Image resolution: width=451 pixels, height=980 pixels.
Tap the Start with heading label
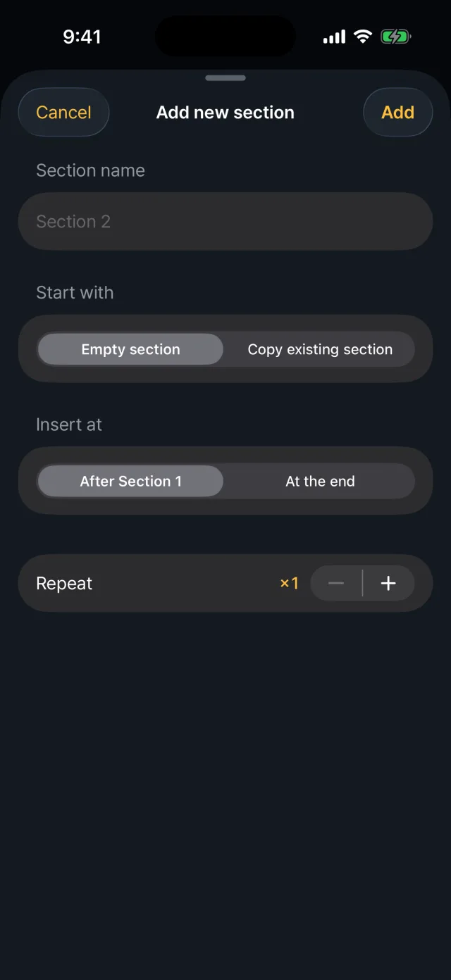pos(75,293)
